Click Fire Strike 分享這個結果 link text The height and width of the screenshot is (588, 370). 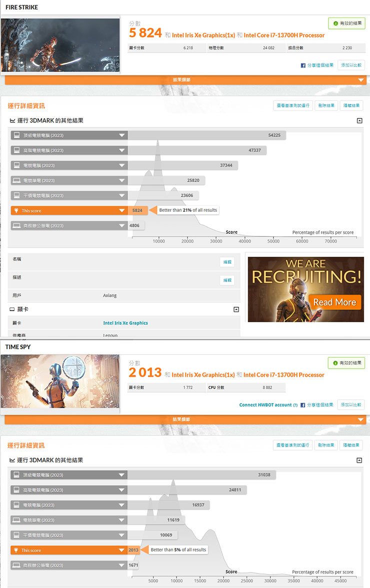coord(320,65)
